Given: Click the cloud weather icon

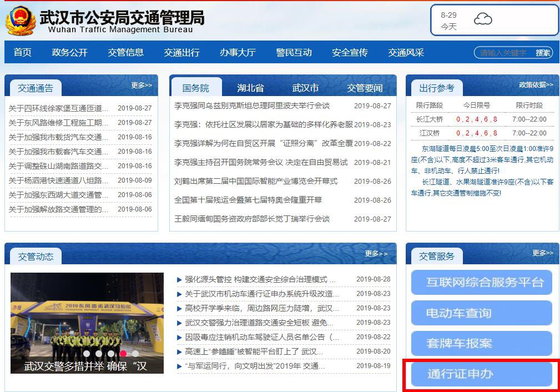Looking at the screenshot, I should click(x=483, y=20).
